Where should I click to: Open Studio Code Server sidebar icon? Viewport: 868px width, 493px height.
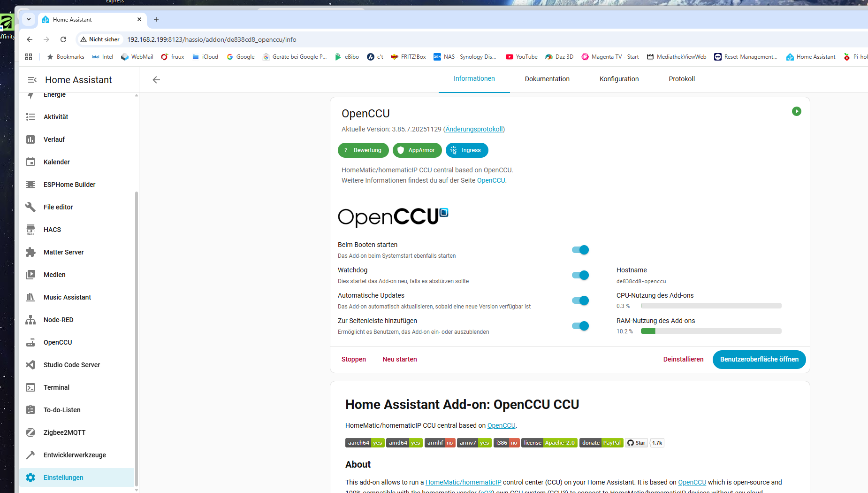click(x=30, y=365)
